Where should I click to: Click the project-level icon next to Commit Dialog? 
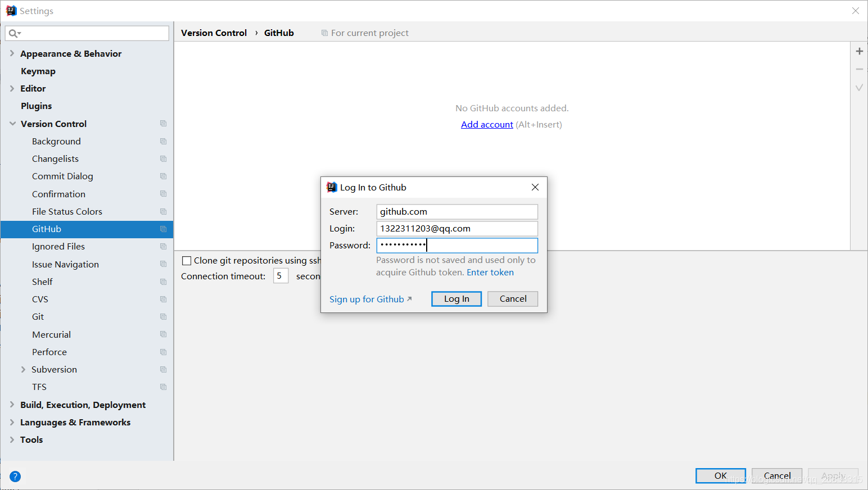tap(163, 176)
